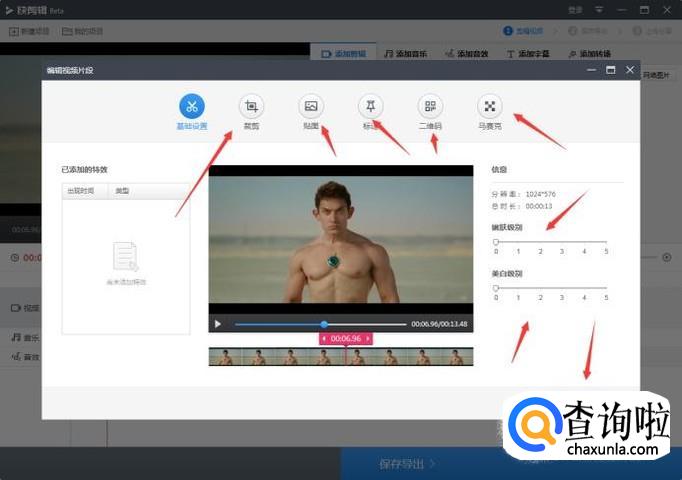Click the last frame in the filmstrip
682x480 pixels.
457,357
